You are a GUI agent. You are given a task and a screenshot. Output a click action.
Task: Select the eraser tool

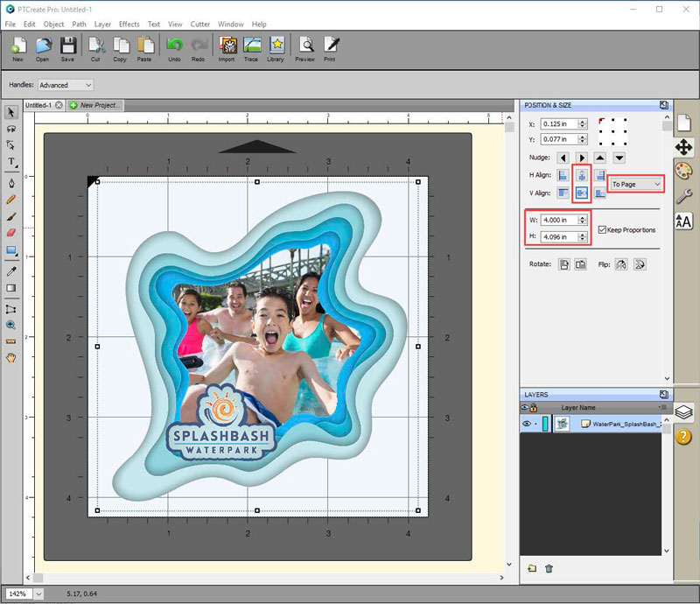[x=11, y=233]
